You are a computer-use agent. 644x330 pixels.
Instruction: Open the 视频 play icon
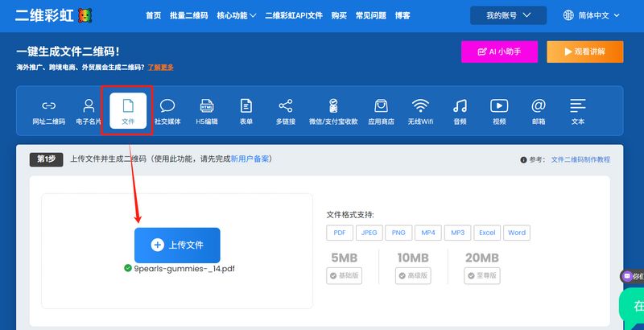499,106
